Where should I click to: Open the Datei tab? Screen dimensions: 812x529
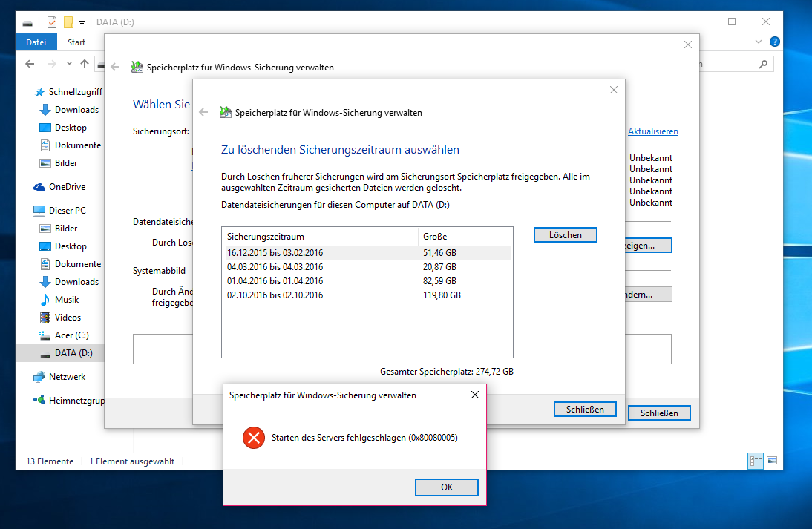[36, 42]
